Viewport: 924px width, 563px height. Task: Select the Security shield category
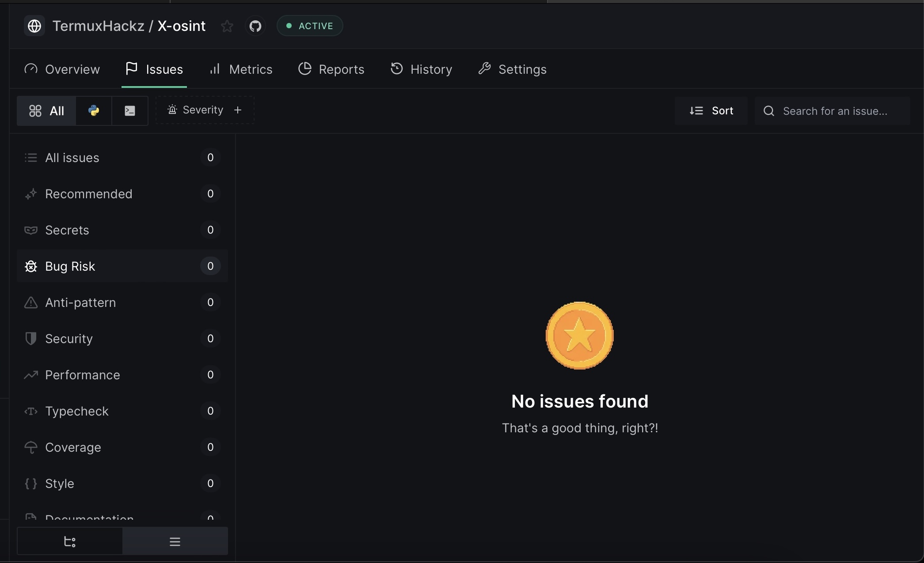coord(69,339)
